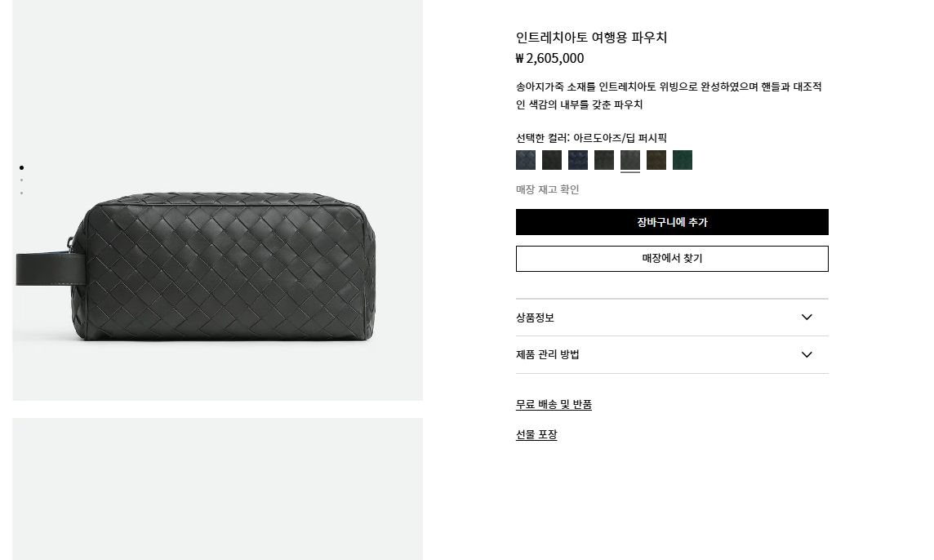Open the 무료 배송 및 반품 link
The width and height of the screenshot is (934, 560).
pyautogui.click(x=554, y=405)
